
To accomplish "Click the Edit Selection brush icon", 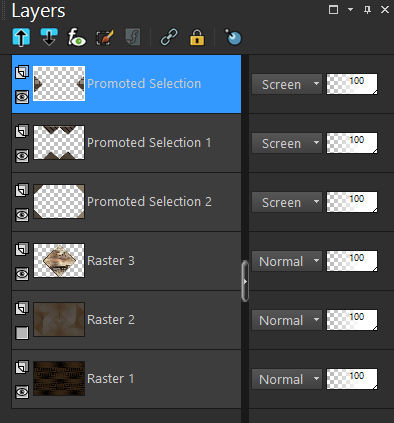I will 105,37.
